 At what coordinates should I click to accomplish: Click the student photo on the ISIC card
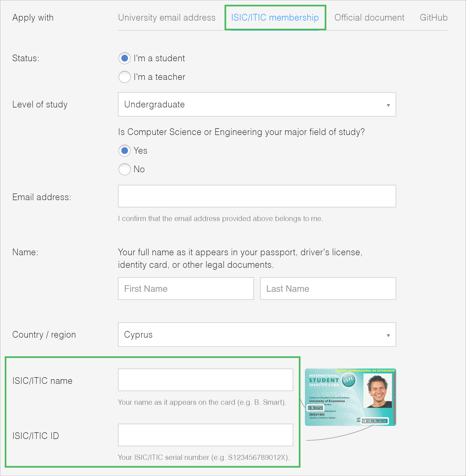pyautogui.click(x=378, y=392)
